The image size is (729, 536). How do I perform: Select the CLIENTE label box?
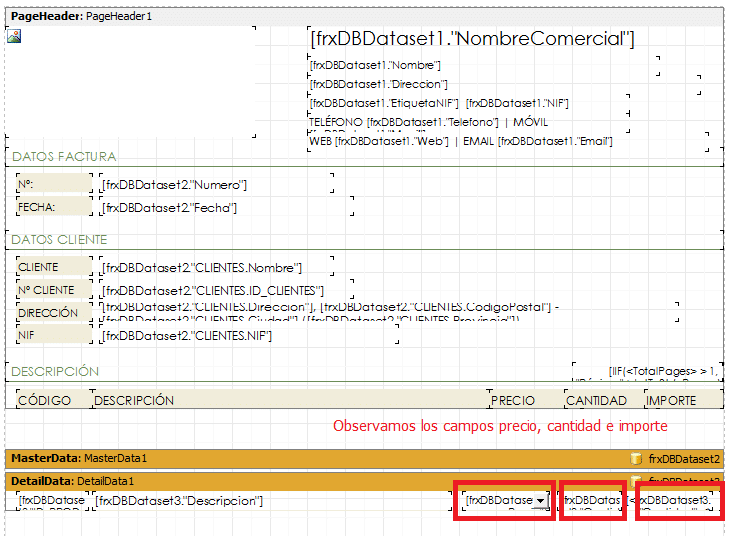pyautogui.click(x=54, y=266)
